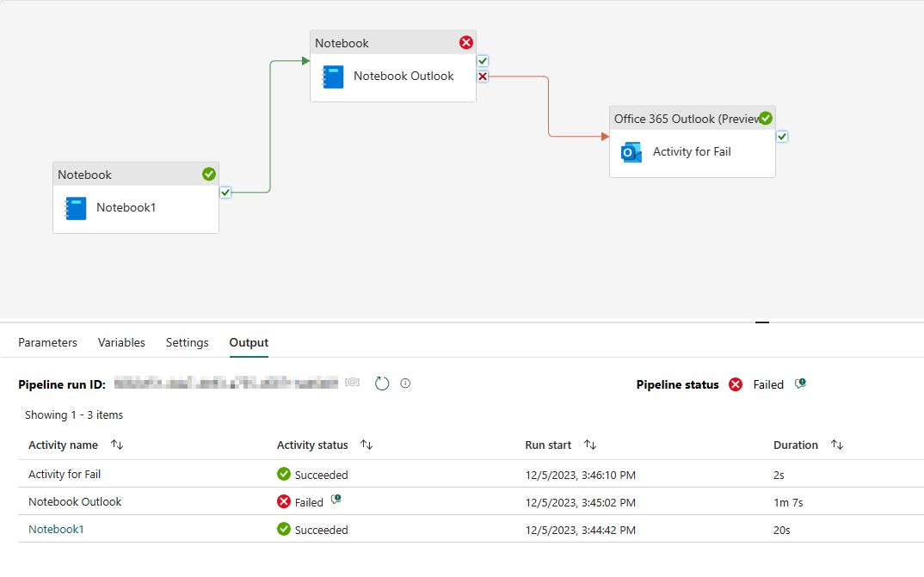
Task: Click the run start 12/5/2023, 3:45:02 PM cell
Action: point(581,503)
